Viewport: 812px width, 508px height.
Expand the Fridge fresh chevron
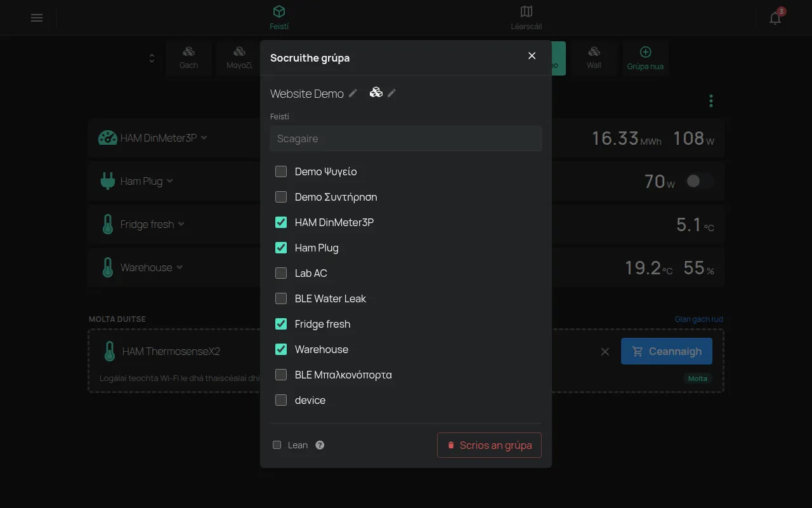click(x=181, y=224)
